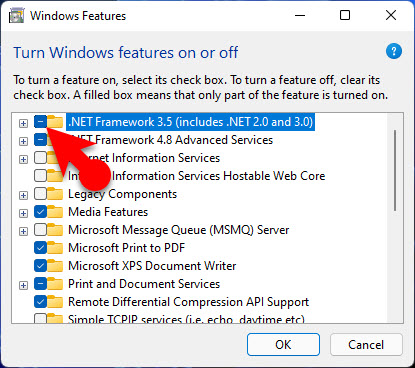The image size is (415, 368).
Task: Select the Microsoft XPS Document Writer row text
Action: point(152,266)
